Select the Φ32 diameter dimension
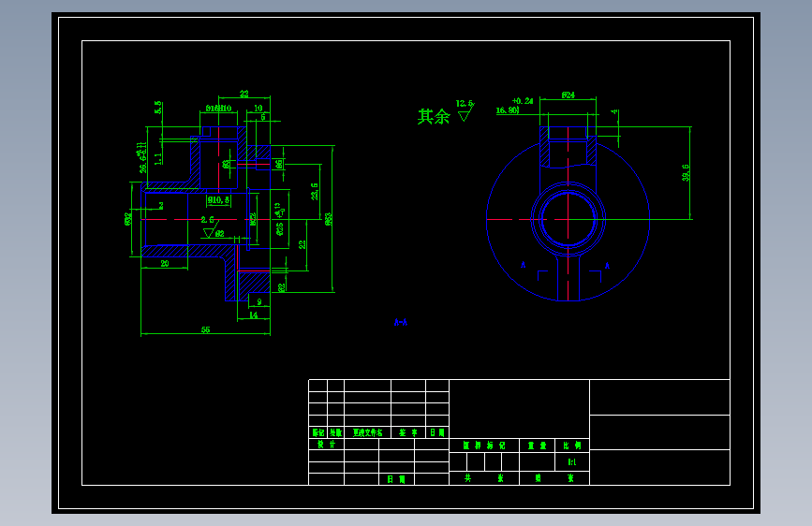 click(128, 219)
